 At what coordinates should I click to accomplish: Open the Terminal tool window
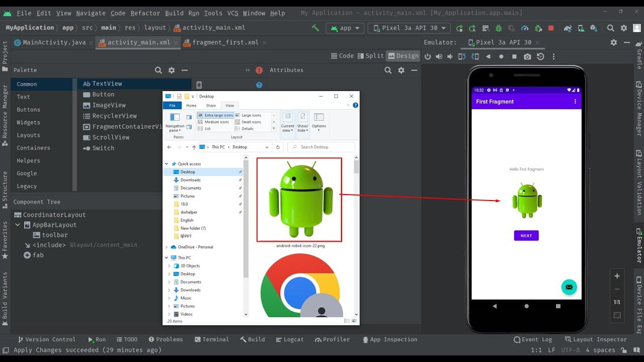[x=211, y=339]
